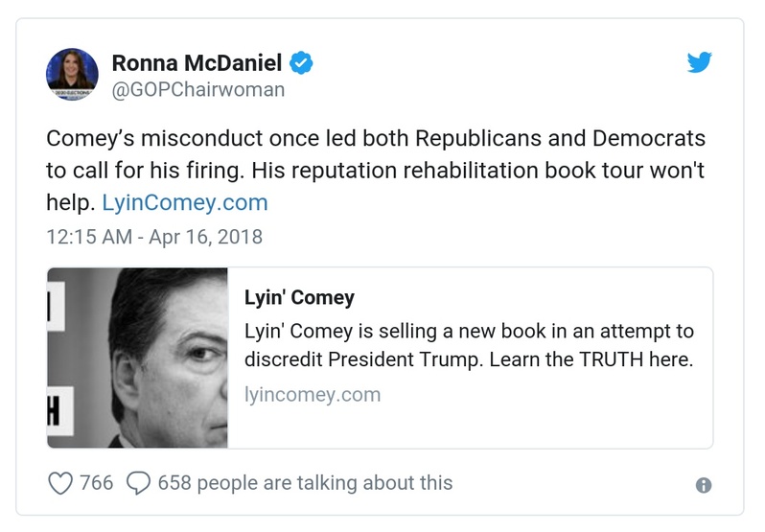The image size is (765, 532).
Task: Click the reply speech bubble icon
Action: click(138, 483)
